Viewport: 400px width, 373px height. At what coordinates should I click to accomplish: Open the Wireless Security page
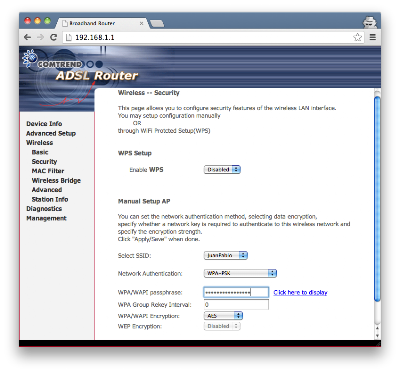44,162
